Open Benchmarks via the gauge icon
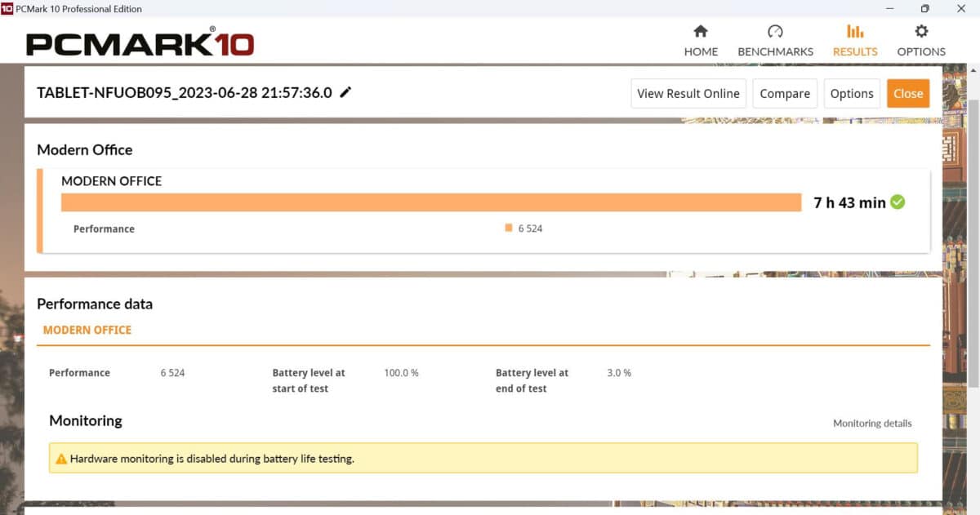 [x=775, y=32]
